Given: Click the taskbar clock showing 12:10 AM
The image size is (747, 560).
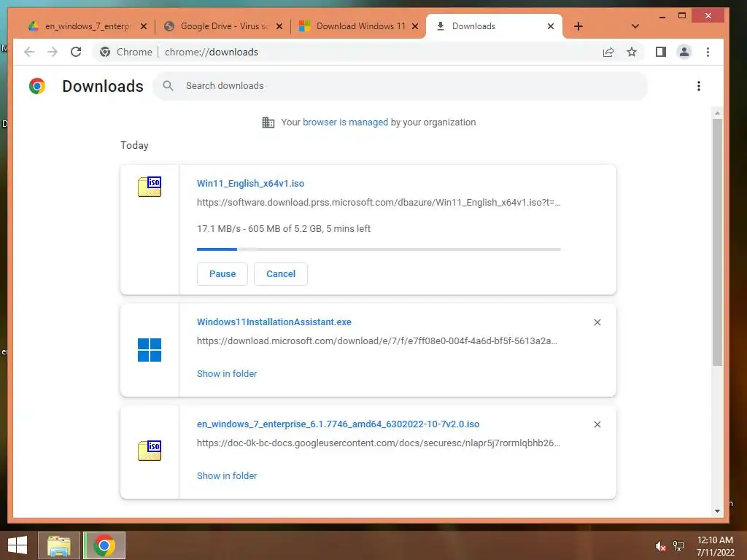Looking at the screenshot, I should [715, 546].
